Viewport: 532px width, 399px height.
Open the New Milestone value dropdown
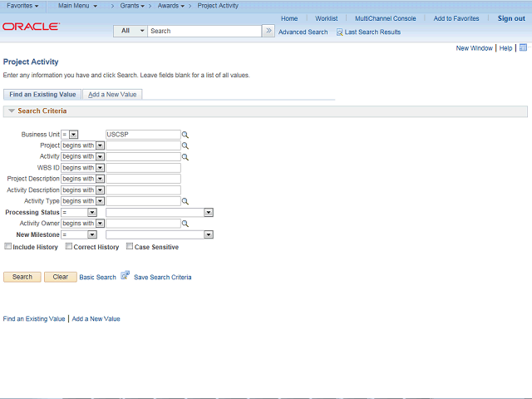click(x=160, y=234)
